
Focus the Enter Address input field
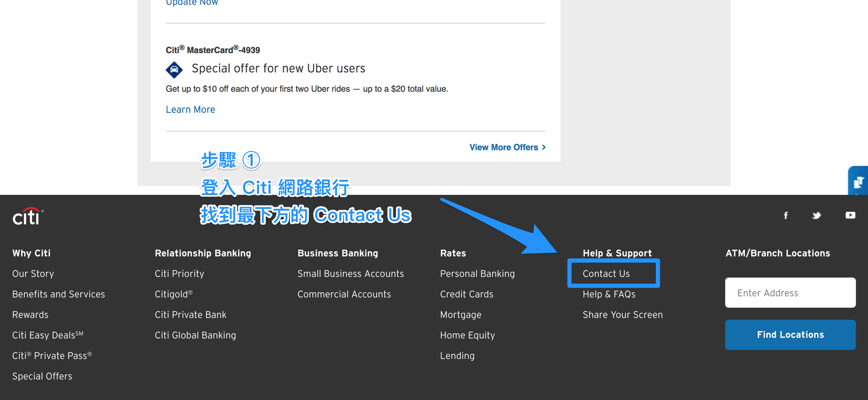click(790, 293)
